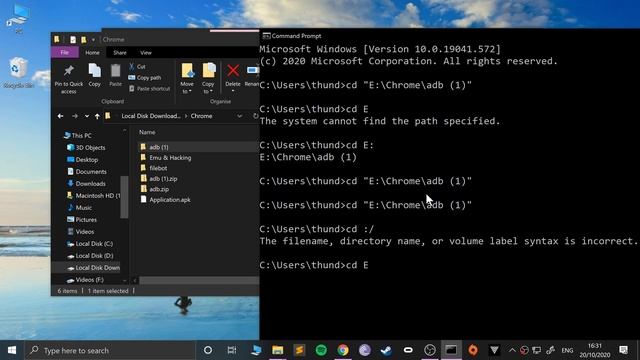Click navigation pane vertical scrollbar
Viewport: 640px width, 360px height.
coord(124,196)
